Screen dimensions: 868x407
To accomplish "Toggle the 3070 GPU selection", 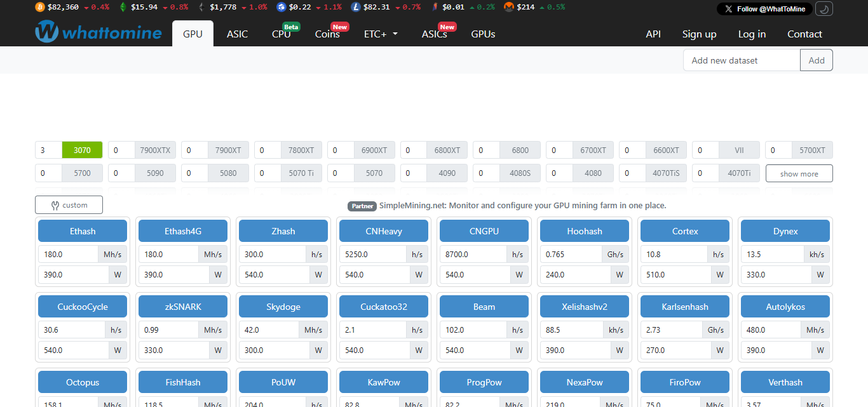I will pos(82,150).
